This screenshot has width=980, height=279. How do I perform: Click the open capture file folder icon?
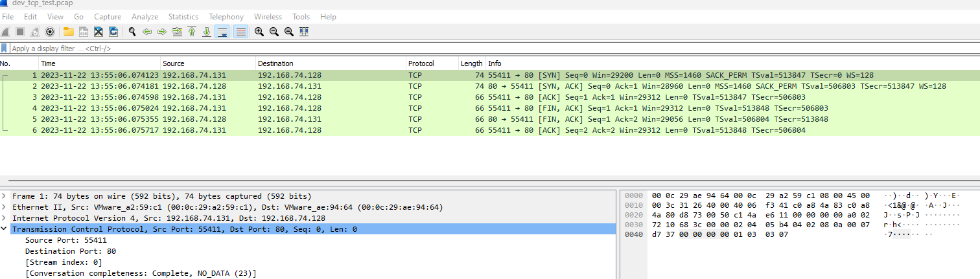pos(68,32)
